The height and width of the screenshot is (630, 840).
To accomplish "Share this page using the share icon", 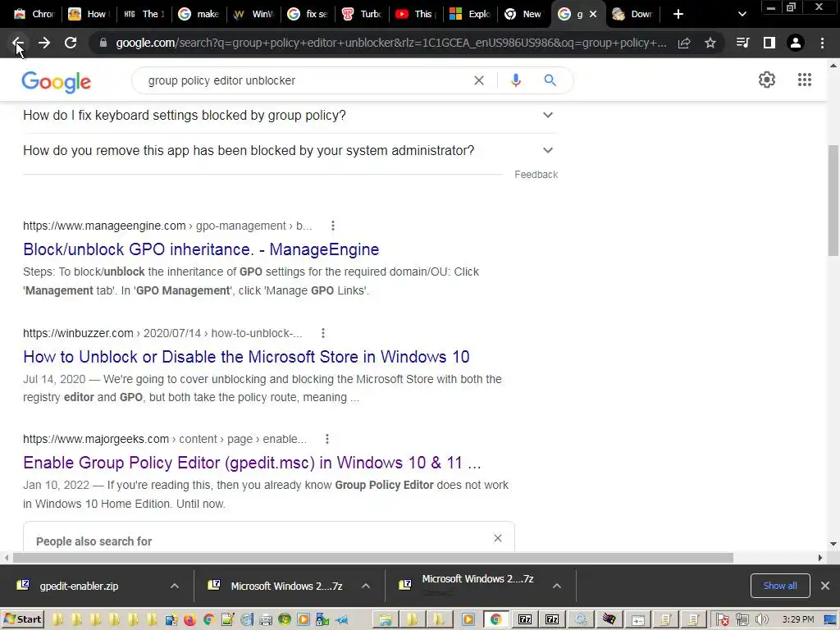I will [684, 43].
